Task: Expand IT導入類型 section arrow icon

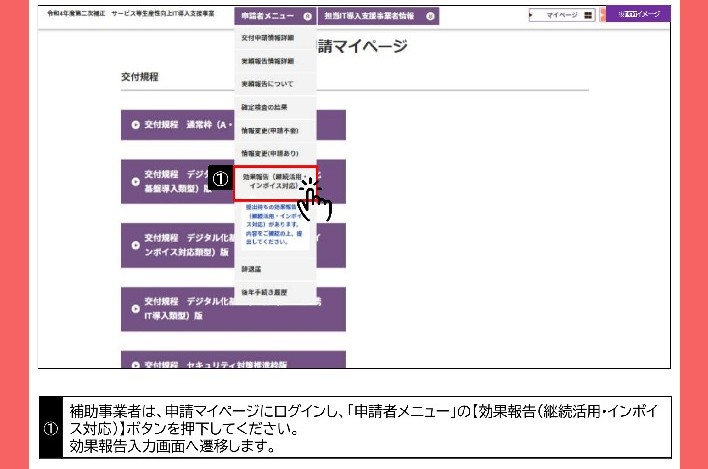Action: 136,308
